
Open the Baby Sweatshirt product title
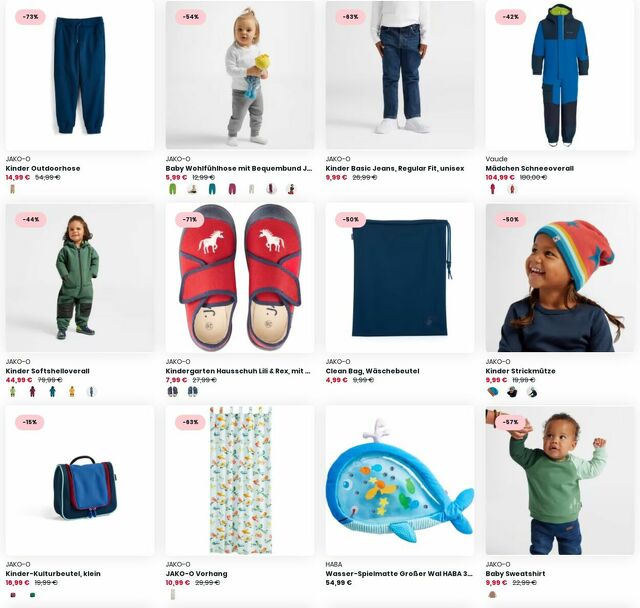pyautogui.click(x=515, y=573)
